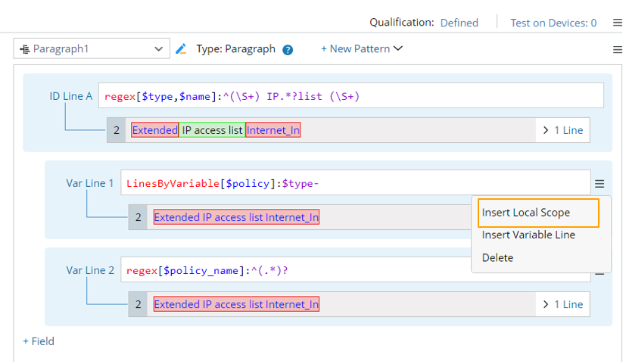Expand the New Pattern dropdown

click(x=362, y=49)
